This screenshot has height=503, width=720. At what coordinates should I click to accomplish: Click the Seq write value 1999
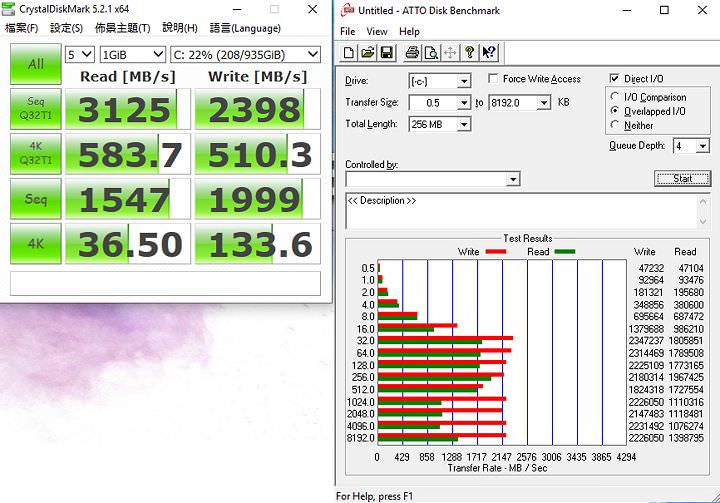click(258, 199)
